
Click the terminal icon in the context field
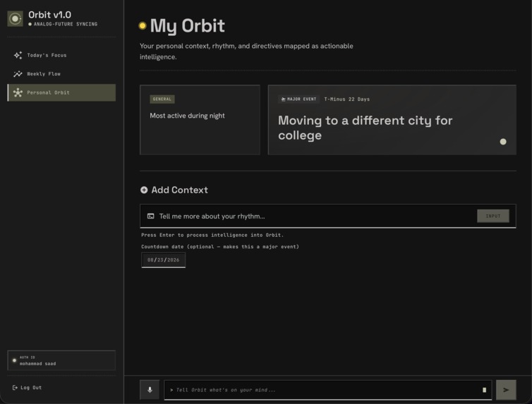tap(151, 216)
